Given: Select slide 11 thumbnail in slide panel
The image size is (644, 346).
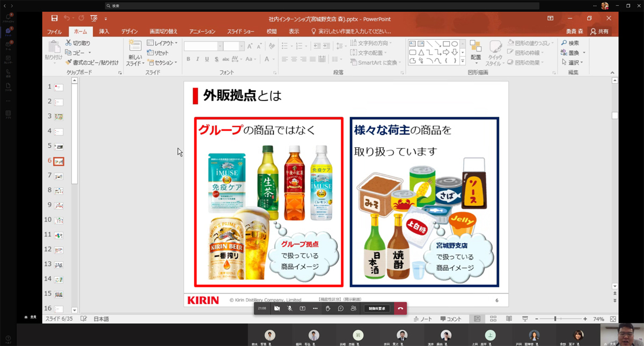Looking at the screenshot, I should (59, 235).
